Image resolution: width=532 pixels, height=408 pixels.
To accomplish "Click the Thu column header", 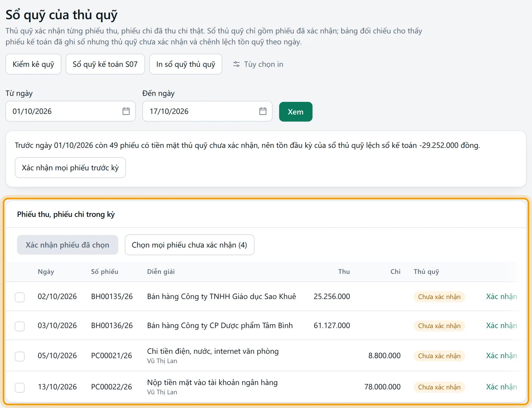I will [344, 272].
